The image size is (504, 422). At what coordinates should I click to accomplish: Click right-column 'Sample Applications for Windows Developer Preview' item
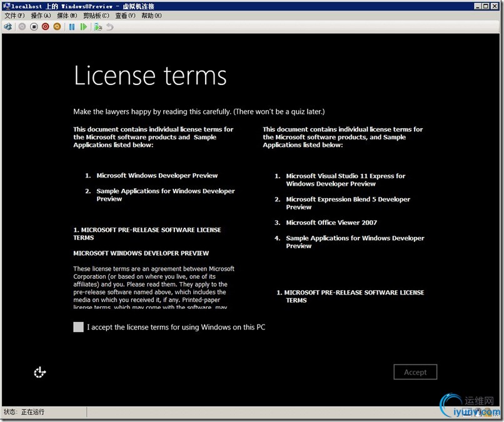coord(355,242)
